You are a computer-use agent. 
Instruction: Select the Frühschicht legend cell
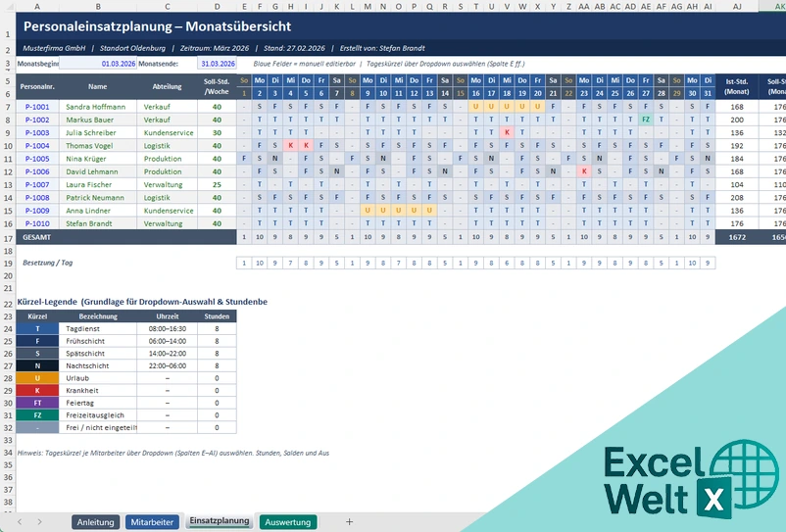click(x=98, y=341)
